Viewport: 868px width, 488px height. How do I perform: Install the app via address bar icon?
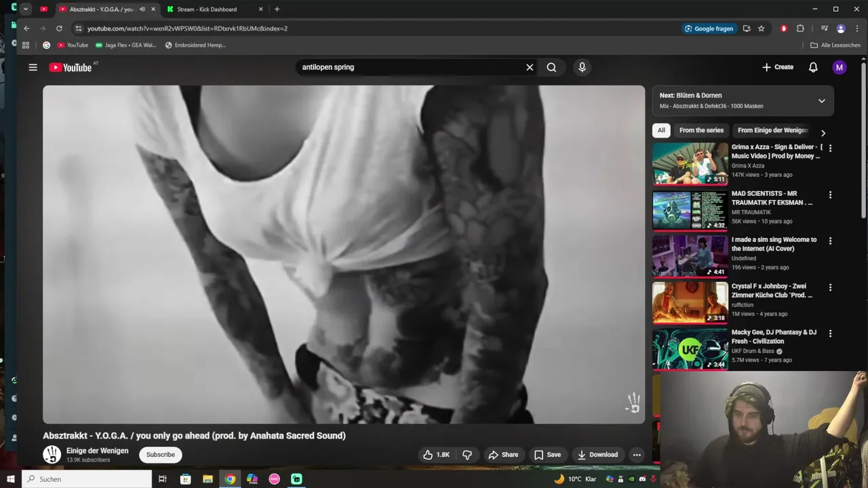point(747,28)
